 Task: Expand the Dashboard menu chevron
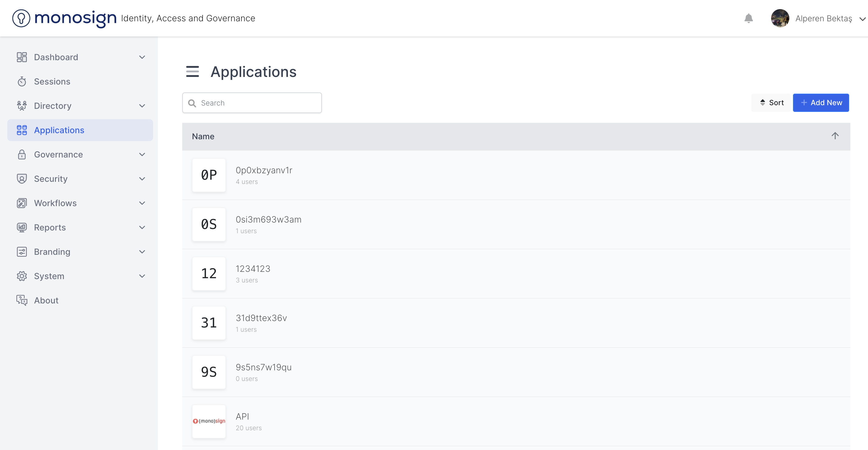click(142, 57)
